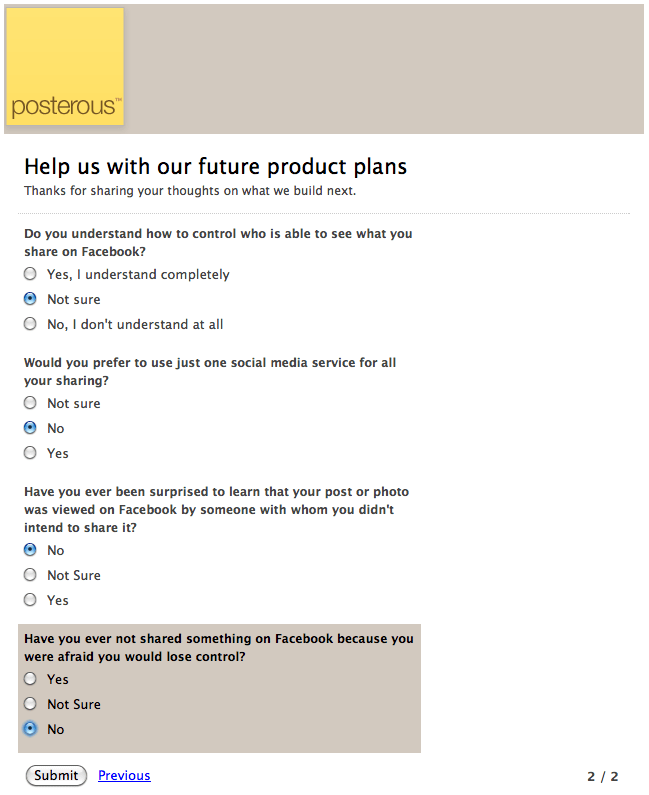Go back via the Previous link
Screen dimensions: 649x795
[124, 775]
